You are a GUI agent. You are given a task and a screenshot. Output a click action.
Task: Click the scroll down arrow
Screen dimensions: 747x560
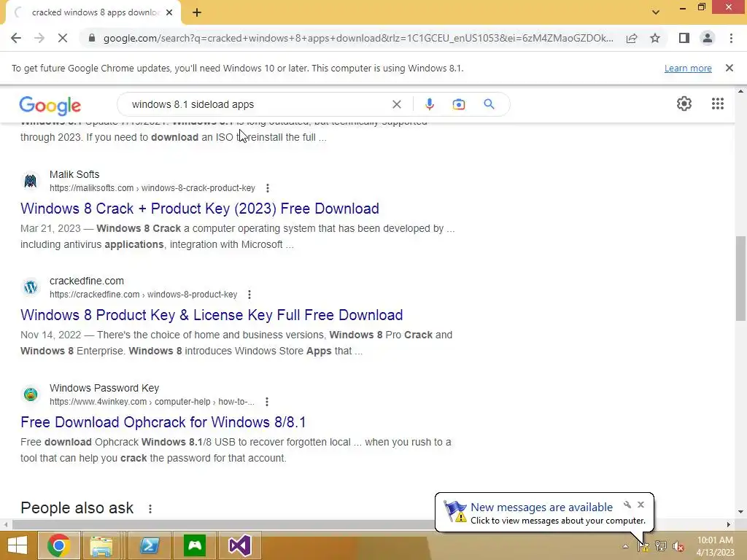[740, 513]
